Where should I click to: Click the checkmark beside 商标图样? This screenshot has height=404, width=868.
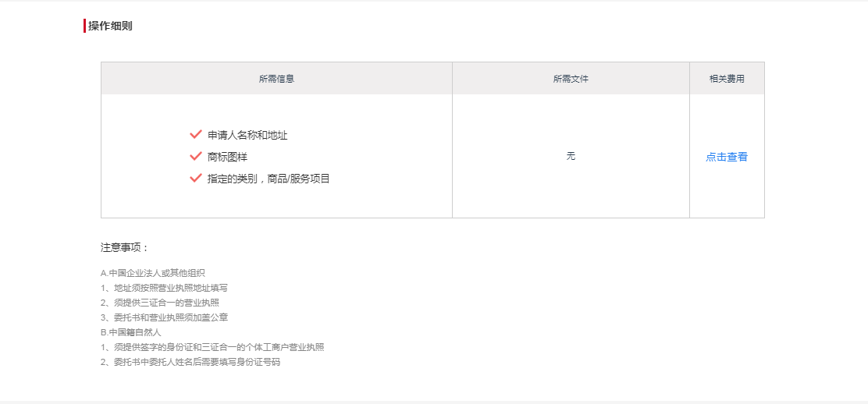pyautogui.click(x=195, y=157)
